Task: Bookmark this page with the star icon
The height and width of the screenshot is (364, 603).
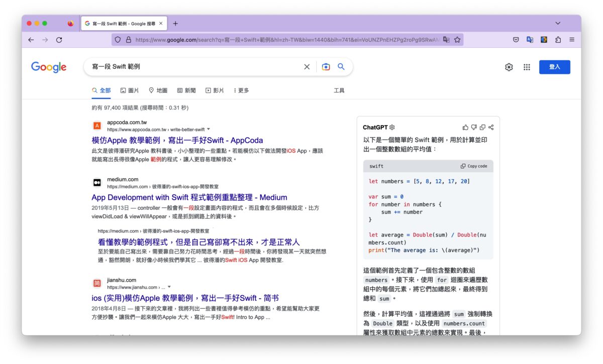Action: (457, 40)
